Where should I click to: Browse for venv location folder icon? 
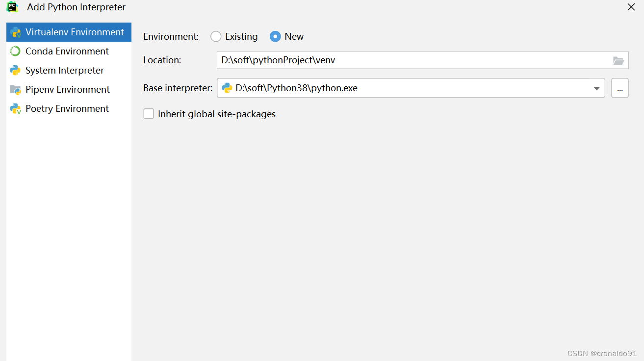pos(618,60)
